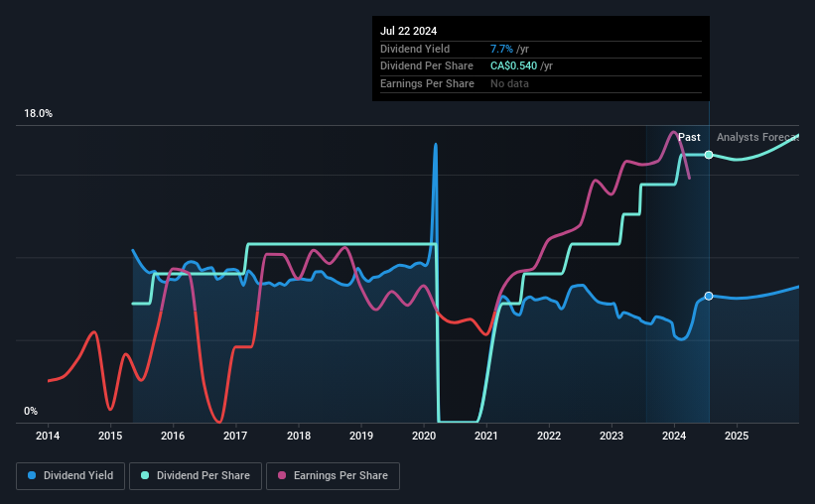The height and width of the screenshot is (504, 815).
Task: Select the teal dividend per share data point
Action: point(709,155)
